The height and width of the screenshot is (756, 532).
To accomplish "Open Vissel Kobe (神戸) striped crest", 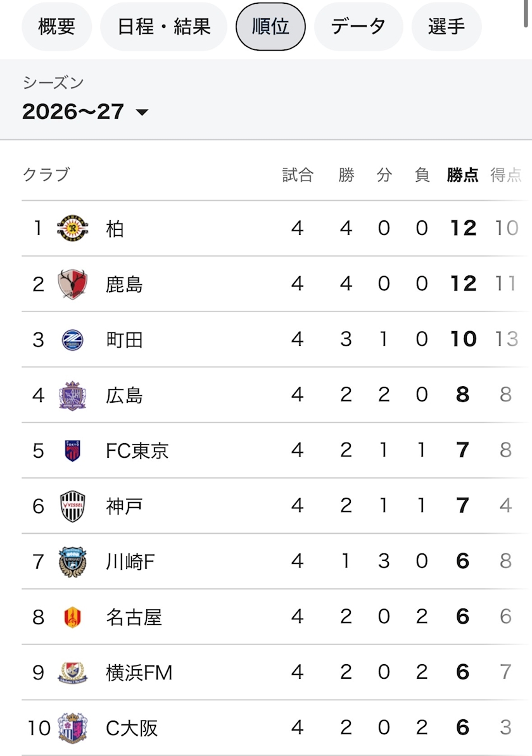I will [x=72, y=507].
